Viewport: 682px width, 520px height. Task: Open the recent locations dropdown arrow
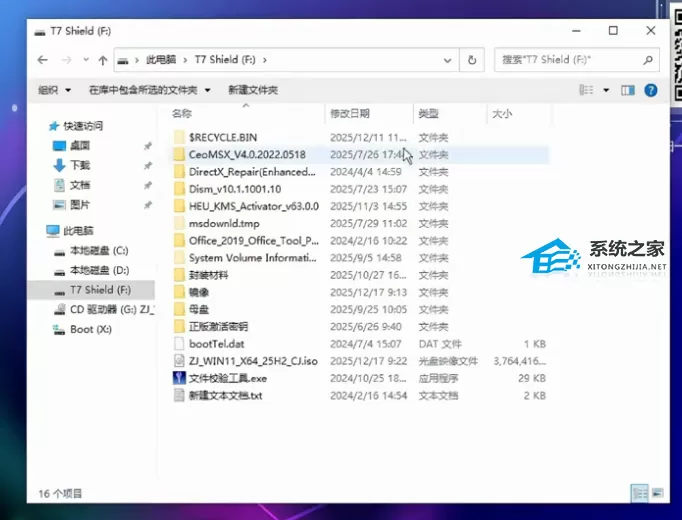[86, 60]
